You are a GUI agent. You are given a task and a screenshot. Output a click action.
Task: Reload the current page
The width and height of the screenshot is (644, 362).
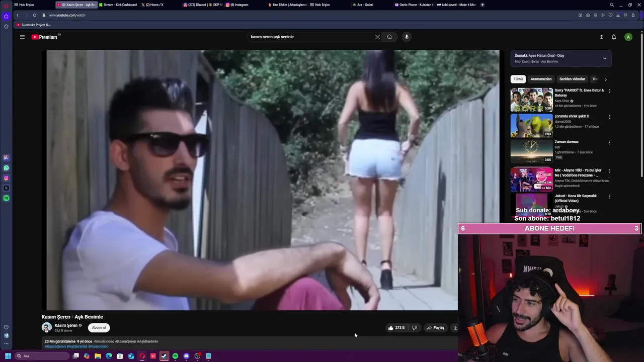35,15
